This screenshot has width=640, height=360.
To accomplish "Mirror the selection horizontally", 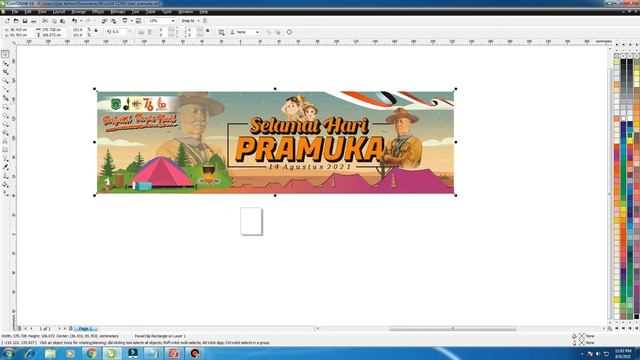I will (141, 32).
